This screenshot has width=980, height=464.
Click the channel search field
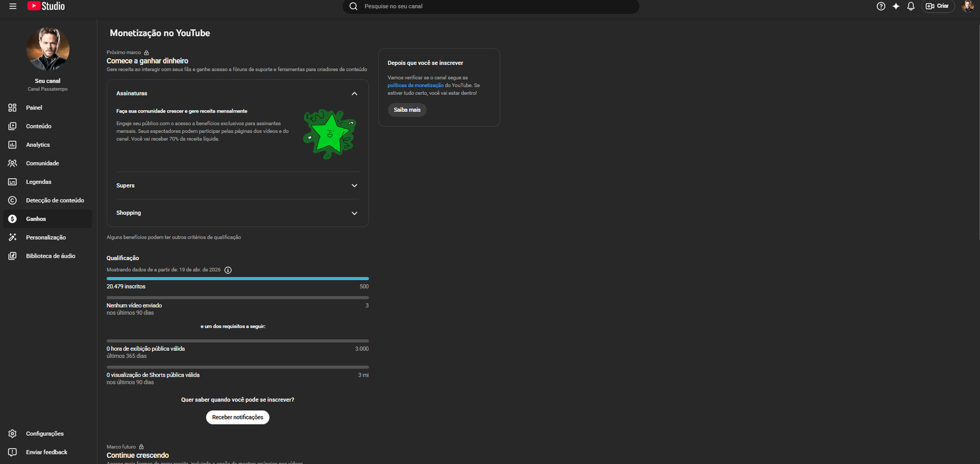490,6
